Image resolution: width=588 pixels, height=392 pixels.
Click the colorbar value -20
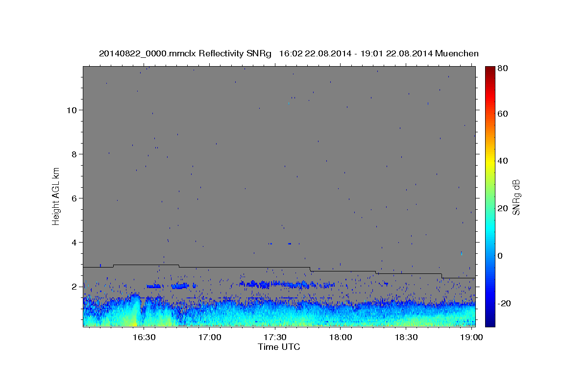click(505, 303)
